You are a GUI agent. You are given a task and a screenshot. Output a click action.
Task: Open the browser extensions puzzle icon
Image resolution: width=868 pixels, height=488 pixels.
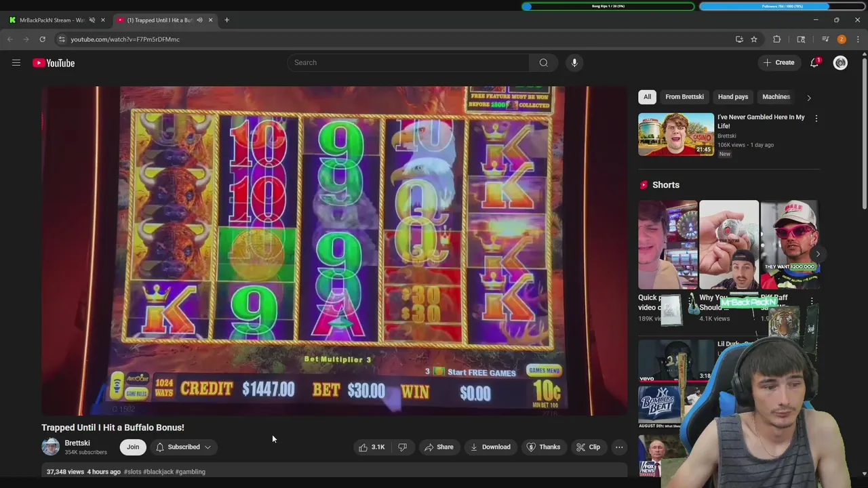click(x=777, y=39)
